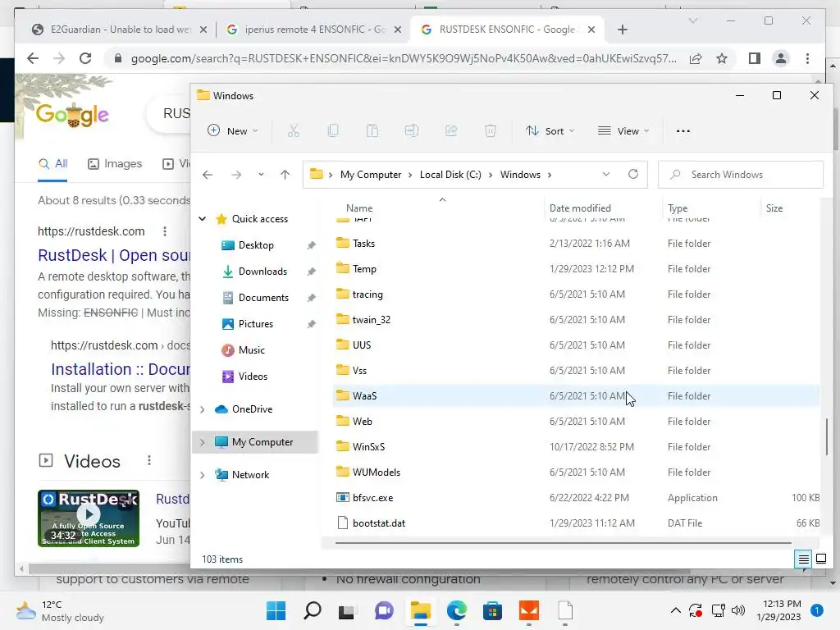Click My Computer in breadcrumb path

(371, 175)
